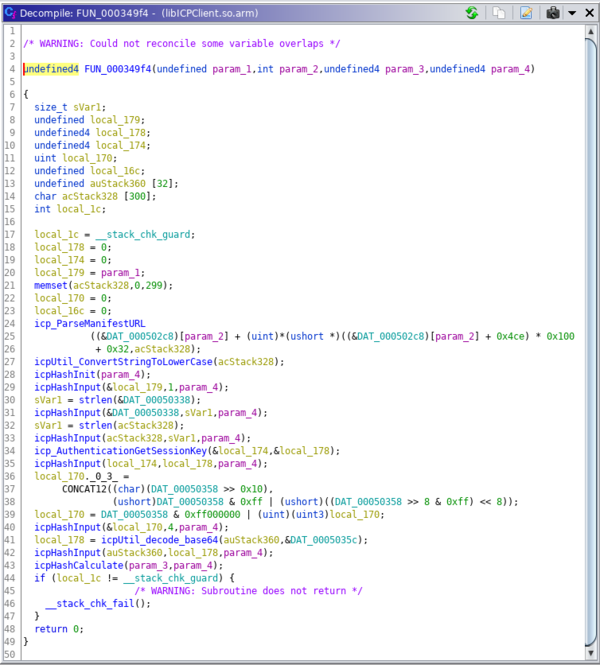Click the size_t sVar1 declaration
This screenshot has height=665, width=600.
[x=70, y=107]
